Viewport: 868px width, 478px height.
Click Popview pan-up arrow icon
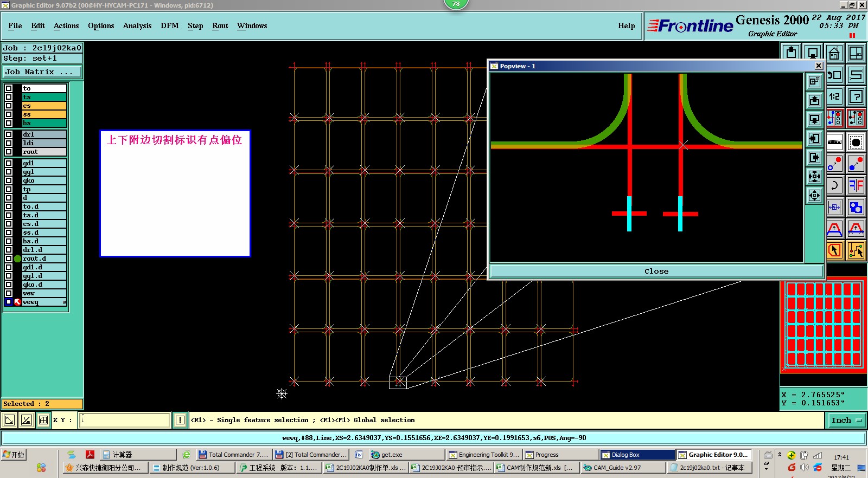[814, 100]
